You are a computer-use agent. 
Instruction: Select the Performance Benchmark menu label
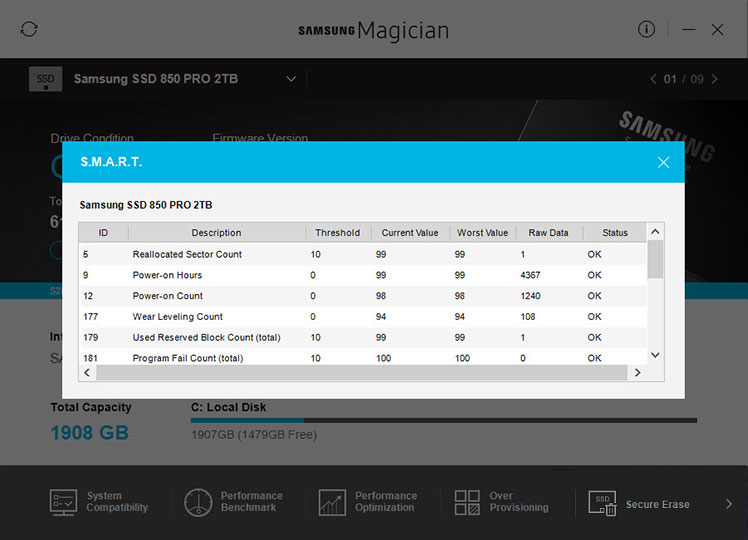click(252, 502)
